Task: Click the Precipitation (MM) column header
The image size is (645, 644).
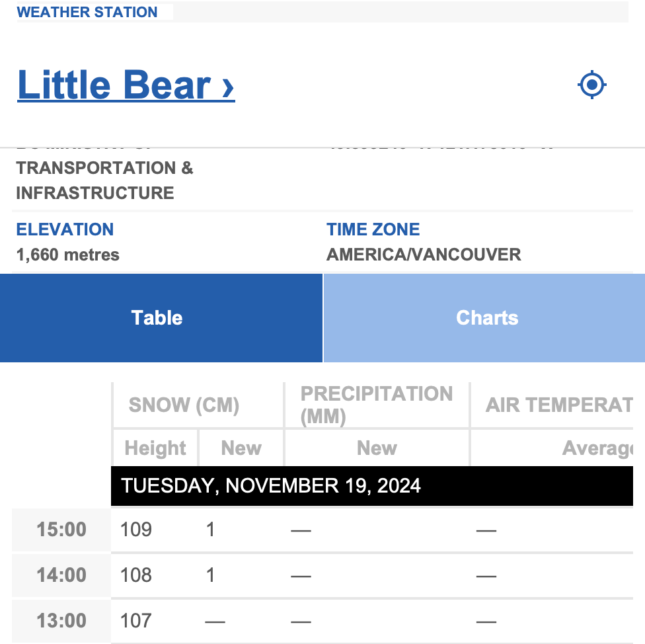Action: (377, 405)
